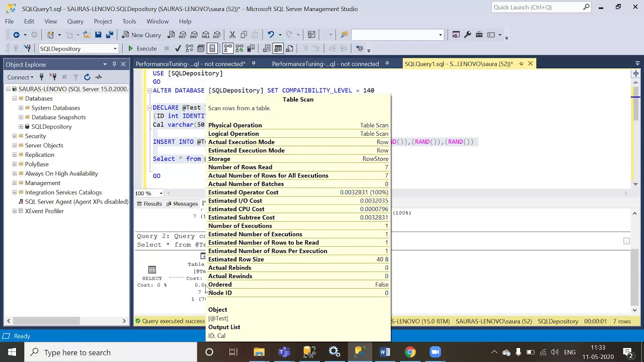The image size is (644, 362).
Task: Expand the SQLDepository database node
Action: tap(21, 126)
